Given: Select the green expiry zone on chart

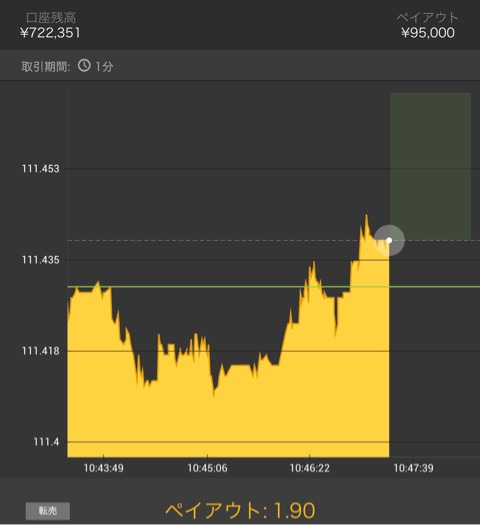Looking at the screenshot, I should tap(430, 166).
